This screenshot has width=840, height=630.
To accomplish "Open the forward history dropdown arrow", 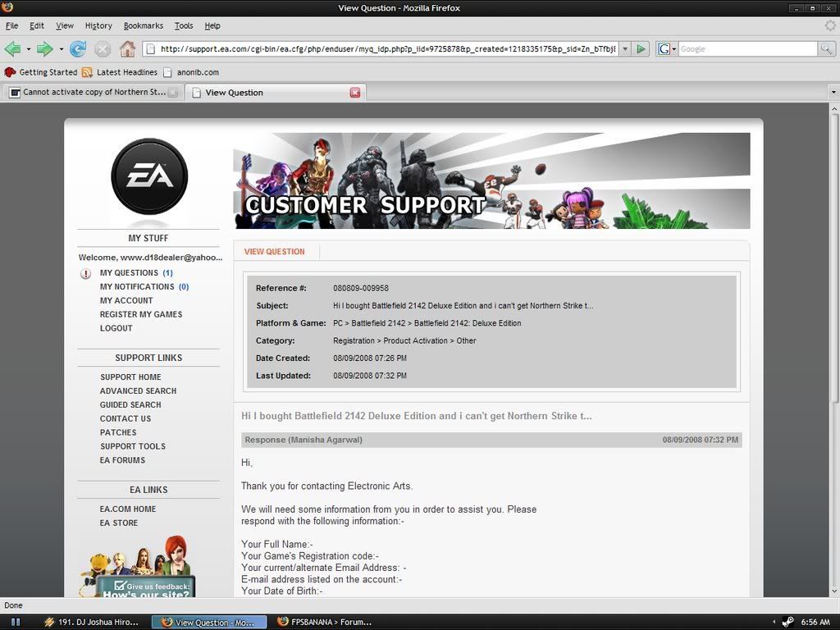I will [x=61, y=49].
